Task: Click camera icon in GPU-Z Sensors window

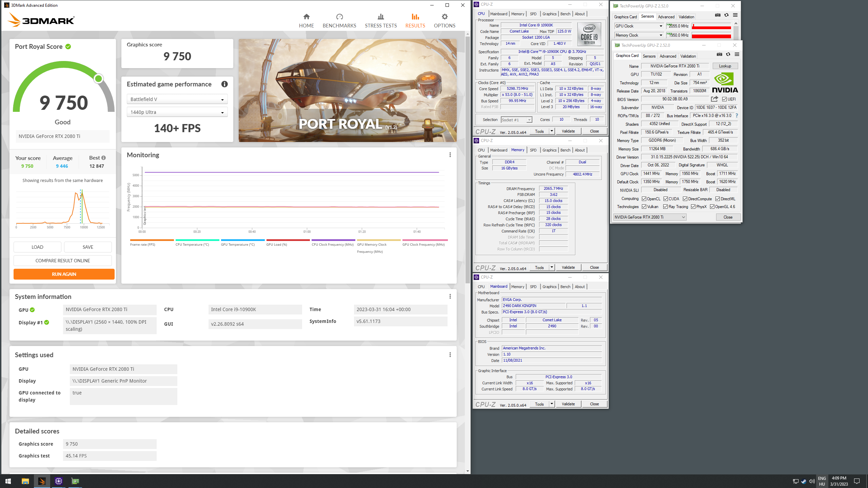Action: coord(718,15)
